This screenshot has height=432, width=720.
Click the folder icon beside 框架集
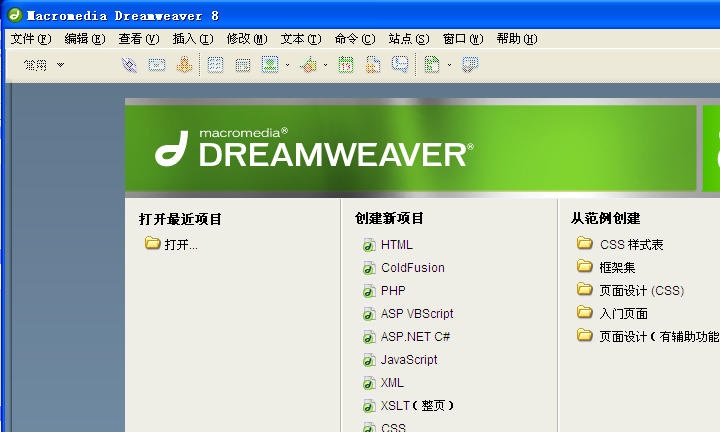[585, 266]
